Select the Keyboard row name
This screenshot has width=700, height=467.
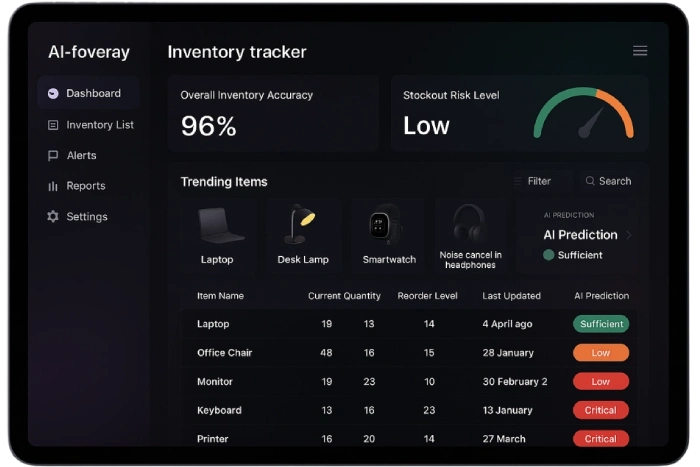(219, 410)
